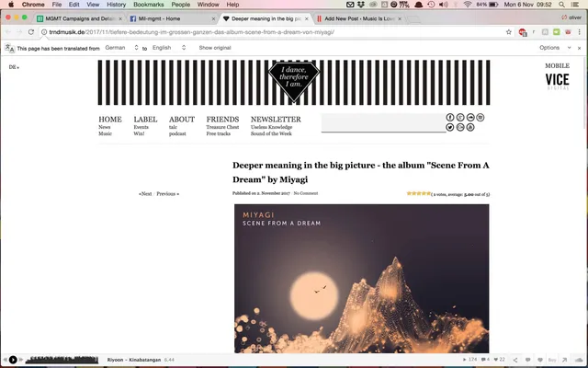Click the Next post link
The width and height of the screenshot is (588, 368).
(145, 194)
